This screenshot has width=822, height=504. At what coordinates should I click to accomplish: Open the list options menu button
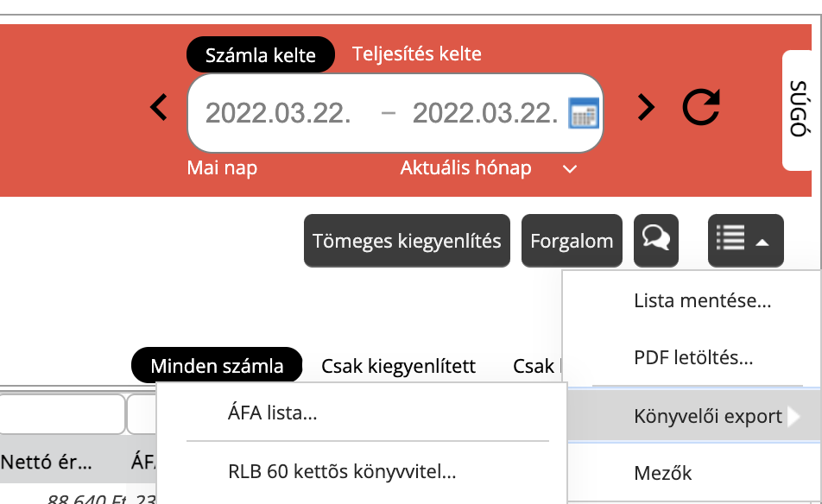pos(745,241)
